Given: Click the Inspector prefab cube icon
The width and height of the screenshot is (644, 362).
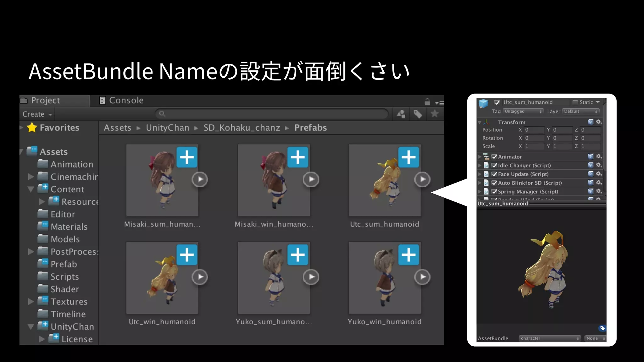Looking at the screenshot, I should (483, 104).
